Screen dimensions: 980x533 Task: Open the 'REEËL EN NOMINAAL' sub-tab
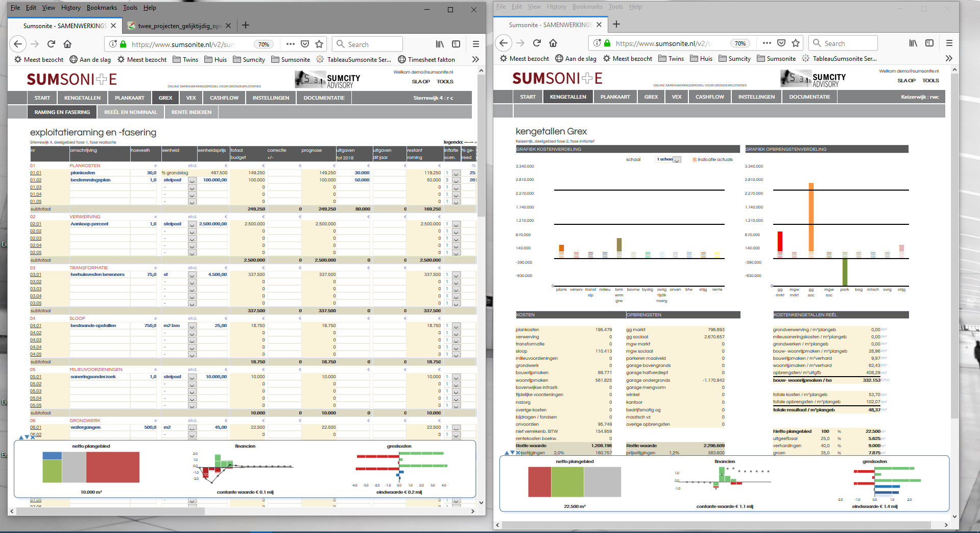(x=131, y=112)
